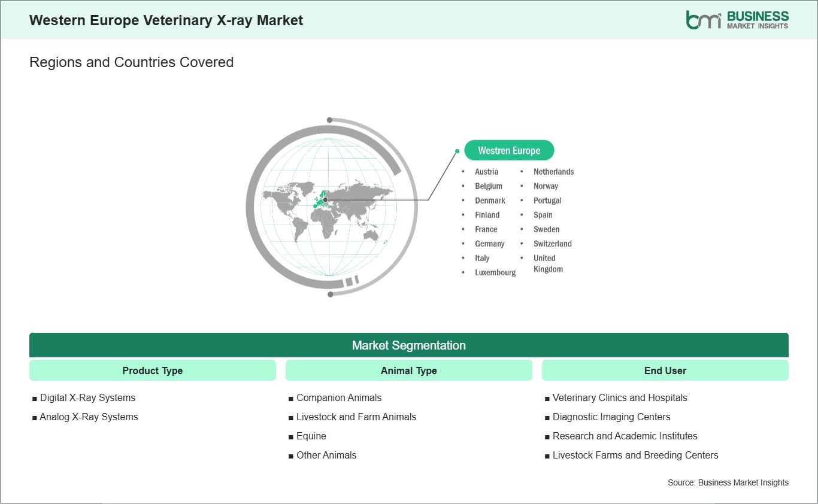Click Norway in the country list
Viewport: 818px width, 504px height.
[546, 186]
